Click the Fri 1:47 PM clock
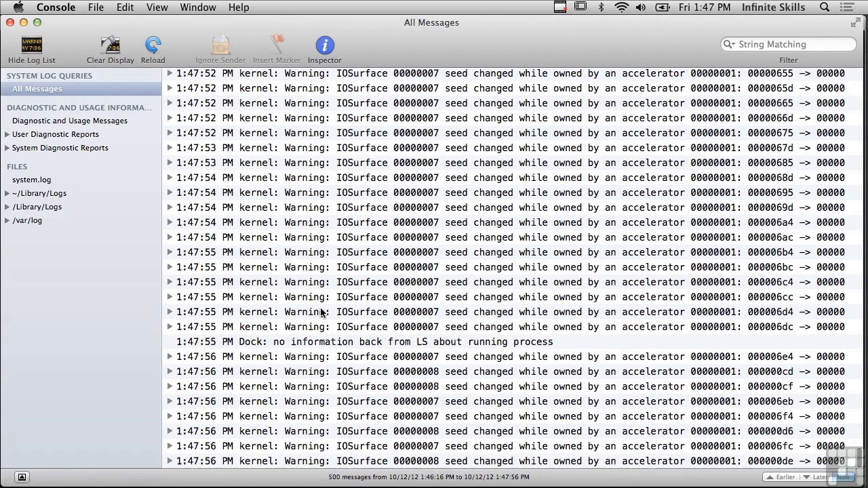The height and width of the screenshot is (488, 868). (x=705, y=7)
